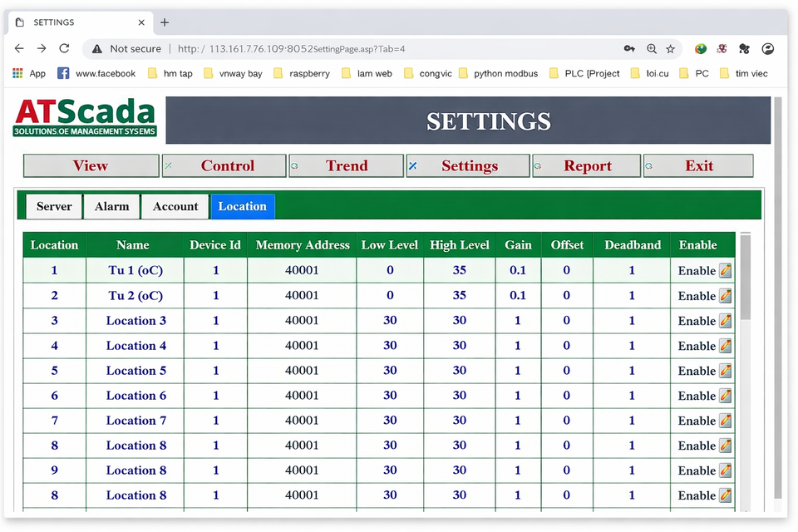Switch to the Server tab
This screenshot has width=798, height=532.
click(x=54, y=206)
